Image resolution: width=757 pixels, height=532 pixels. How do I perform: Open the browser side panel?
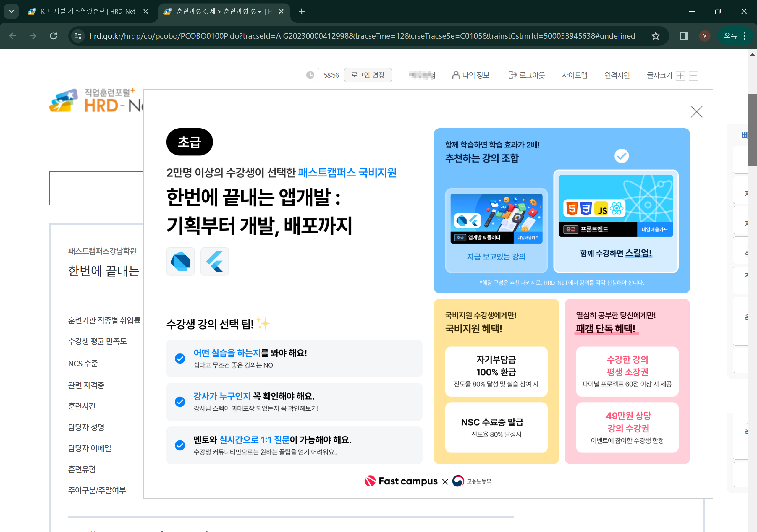coord(684,35)
